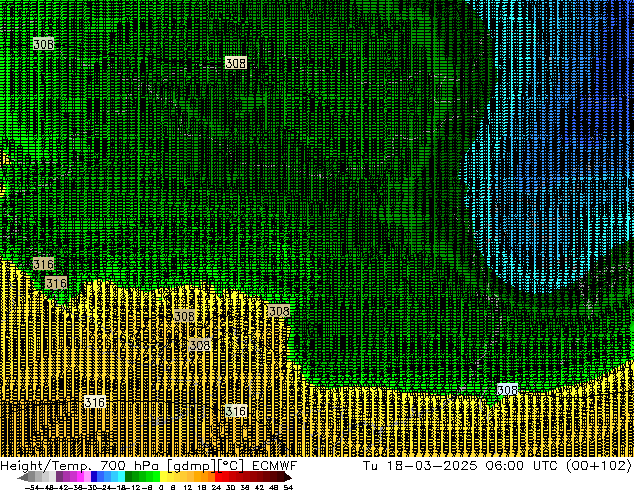The height and width of the screenshot is (490, 634).
Task: Click the 'Tu' weekday text
Action: pos(370,465)
